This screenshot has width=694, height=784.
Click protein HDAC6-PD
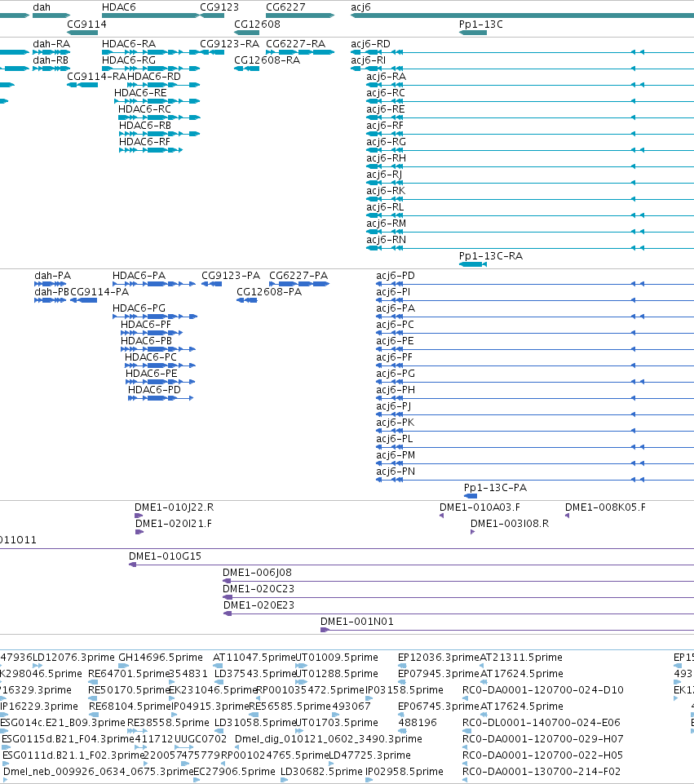(x=154, y=390)
